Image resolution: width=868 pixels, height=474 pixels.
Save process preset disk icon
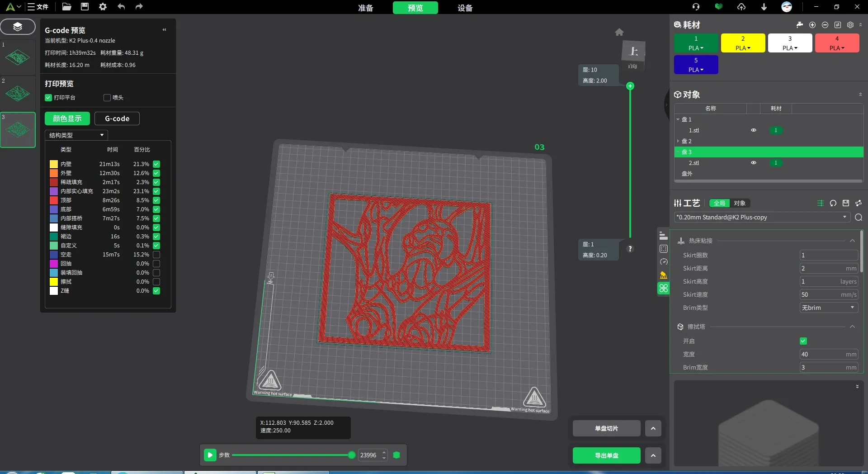(846, 203)
